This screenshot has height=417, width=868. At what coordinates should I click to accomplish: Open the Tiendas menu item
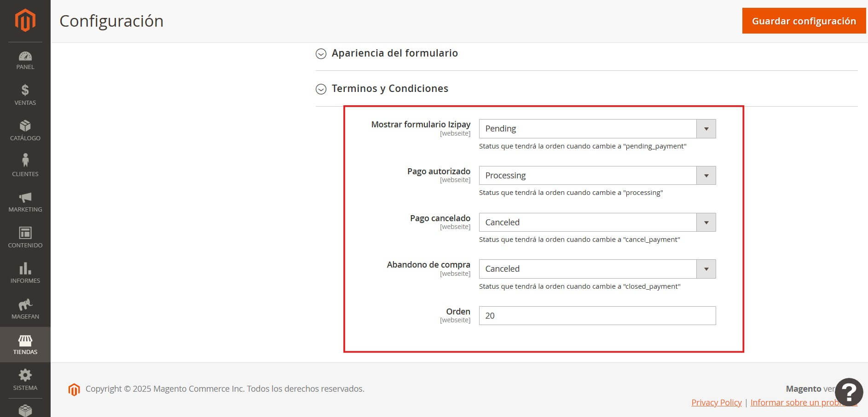[25, 344]
